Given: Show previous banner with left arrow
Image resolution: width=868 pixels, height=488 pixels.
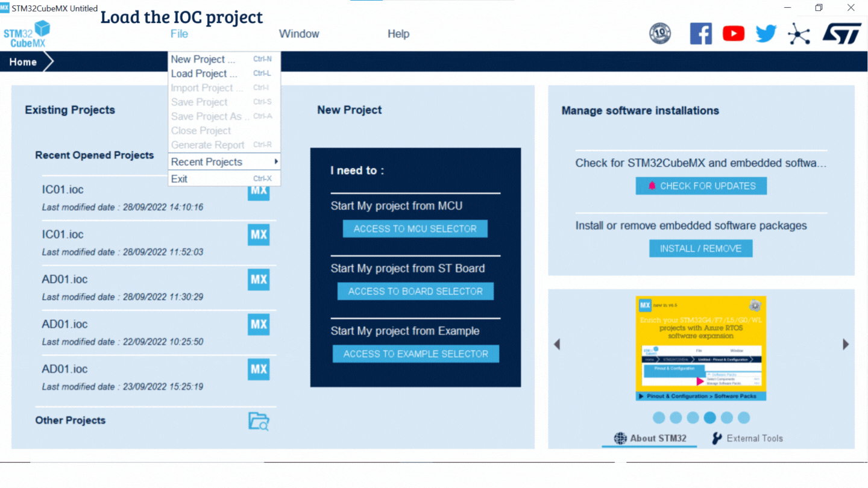Looking at the screenshot, I should click(x=557, y=344).
